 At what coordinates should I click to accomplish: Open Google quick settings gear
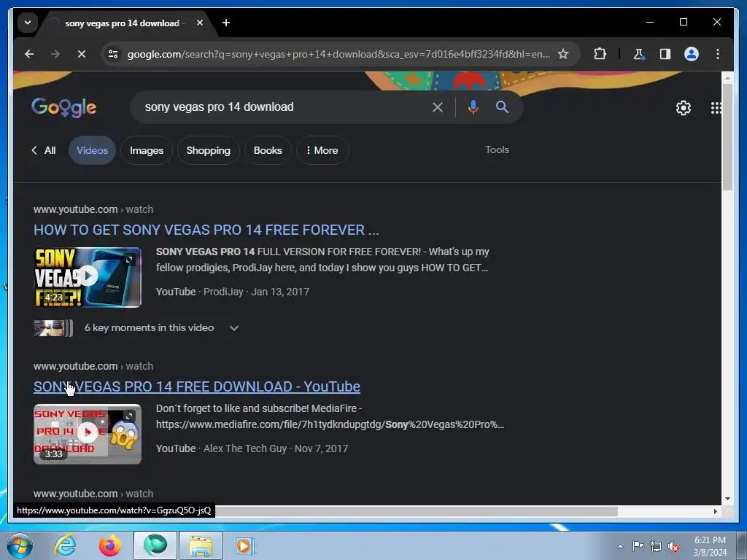683,108
